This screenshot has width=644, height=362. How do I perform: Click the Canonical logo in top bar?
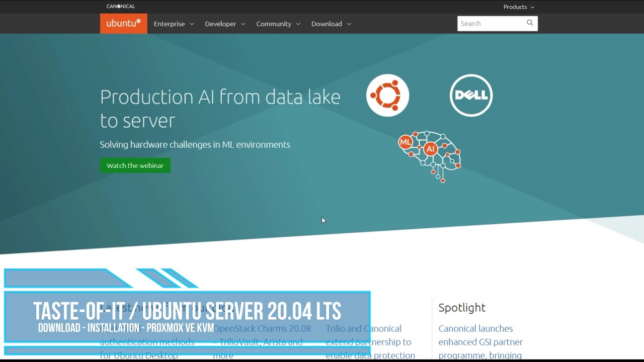(x=121, y=7)
